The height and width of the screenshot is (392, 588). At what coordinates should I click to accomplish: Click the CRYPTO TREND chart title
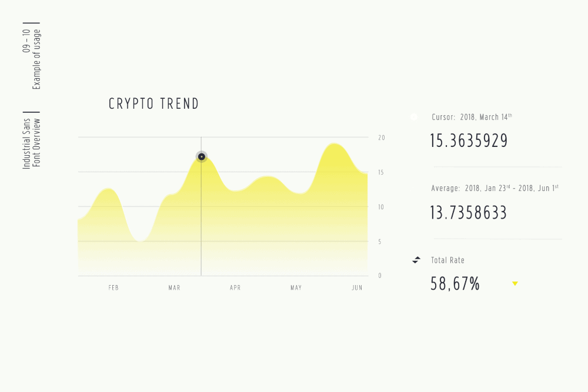click(154, 104)
